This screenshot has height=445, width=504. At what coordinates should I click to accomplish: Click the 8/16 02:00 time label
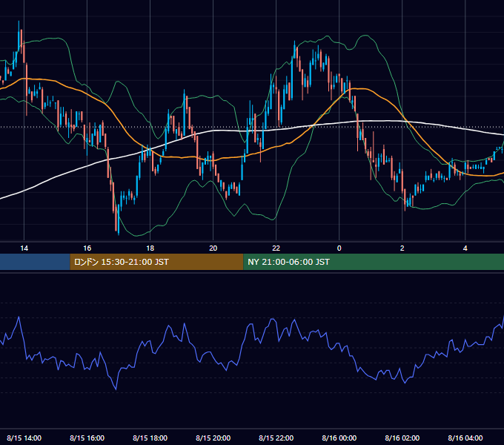click(402, 438)
